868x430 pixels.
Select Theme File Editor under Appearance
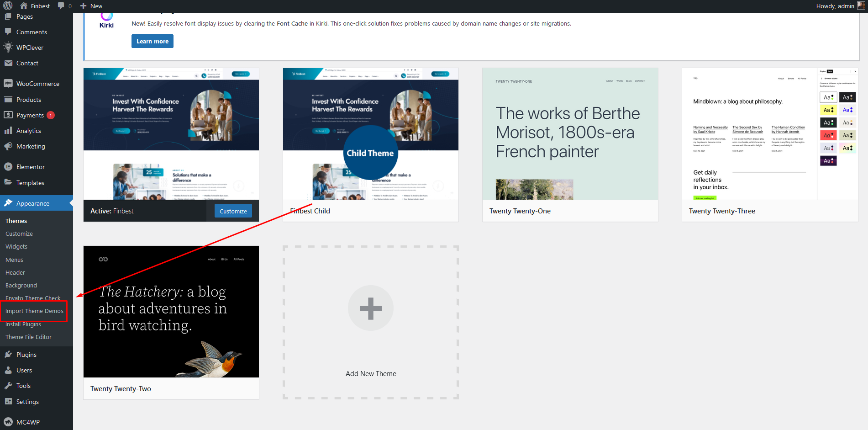tap(28, 337)
